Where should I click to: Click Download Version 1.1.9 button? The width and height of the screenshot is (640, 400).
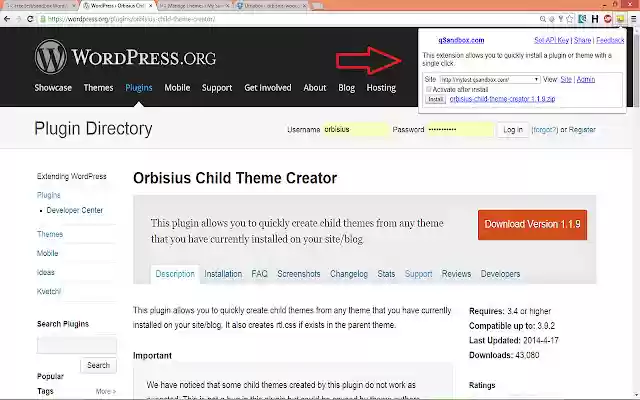pos(532,224)
